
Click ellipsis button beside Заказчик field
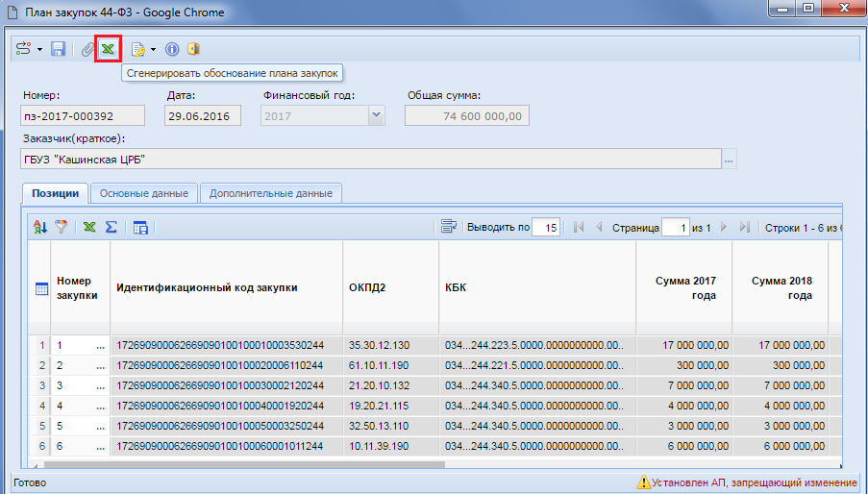click(x=730, y=160)
